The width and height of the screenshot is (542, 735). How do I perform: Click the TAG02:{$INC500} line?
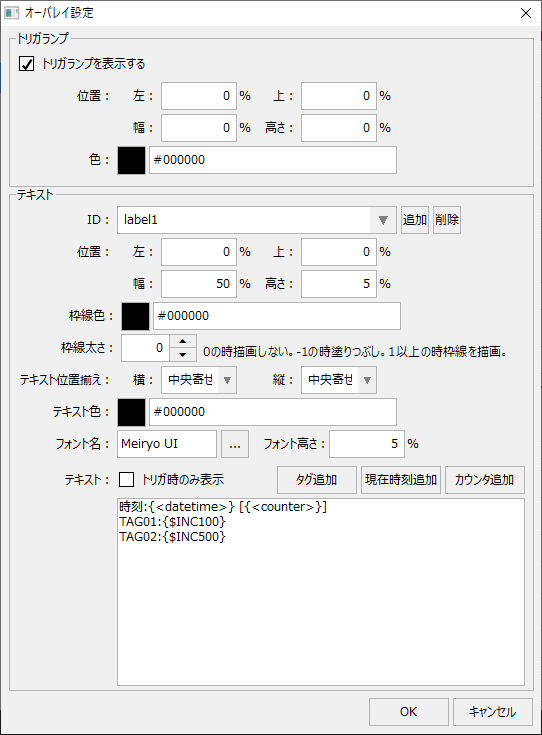coord(173,537)
